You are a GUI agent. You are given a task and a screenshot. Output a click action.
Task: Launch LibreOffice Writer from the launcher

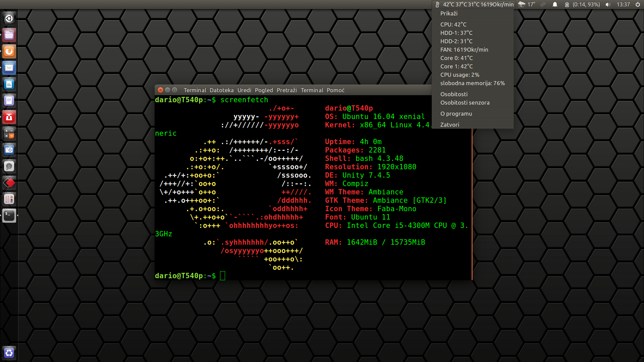click(9, 84)
